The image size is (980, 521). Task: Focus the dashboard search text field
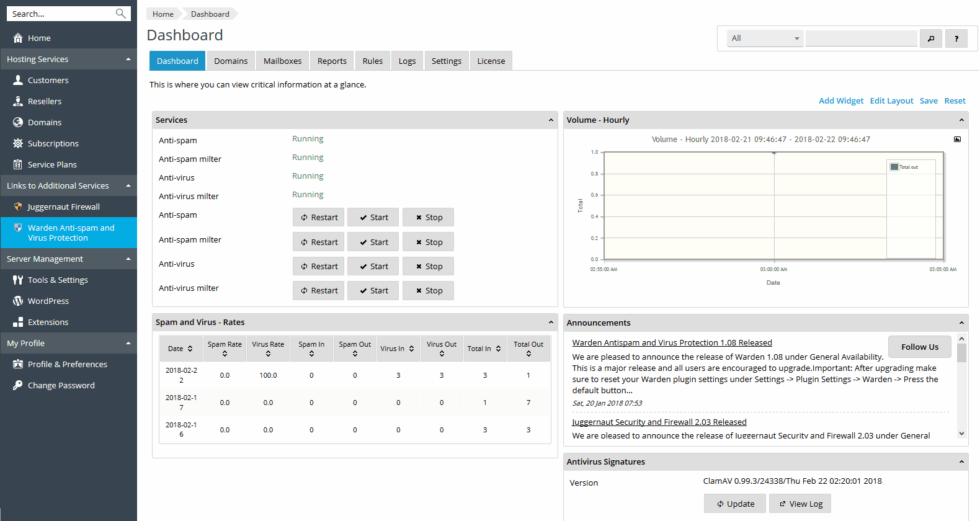click(x=861, y=38)
